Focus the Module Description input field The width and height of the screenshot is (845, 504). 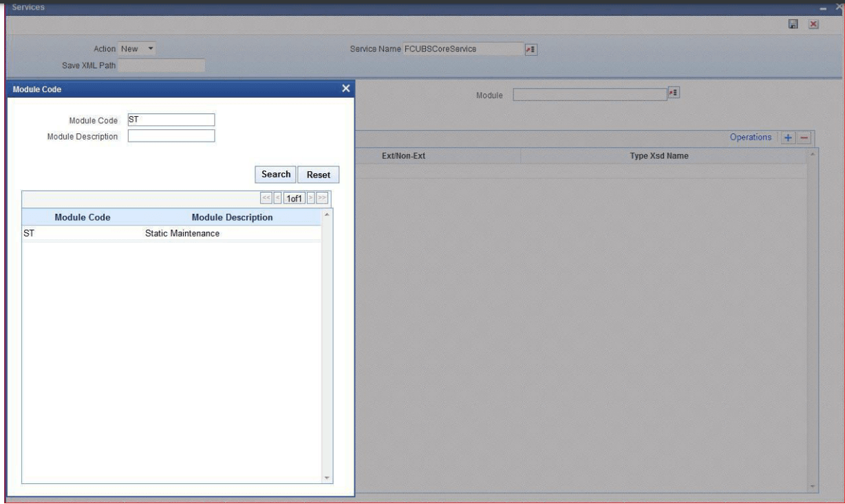171,135
